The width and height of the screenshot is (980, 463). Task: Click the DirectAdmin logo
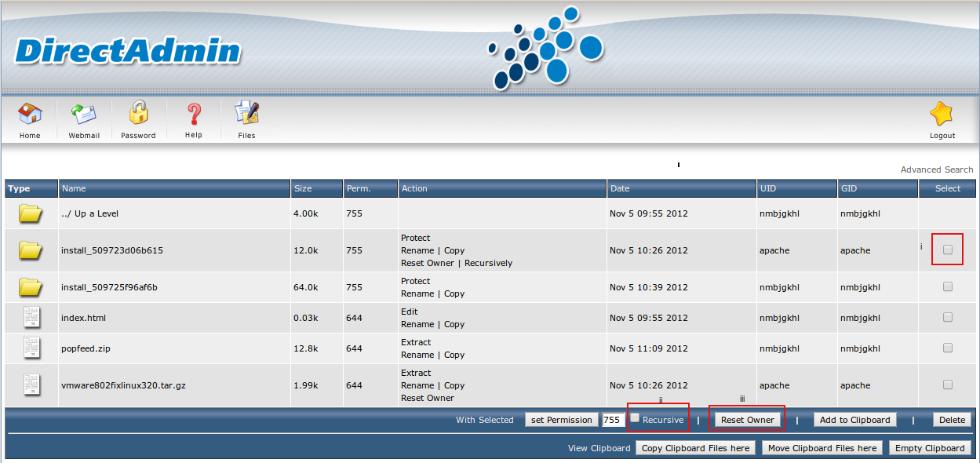pyautogui.click(x=128, y=51)
